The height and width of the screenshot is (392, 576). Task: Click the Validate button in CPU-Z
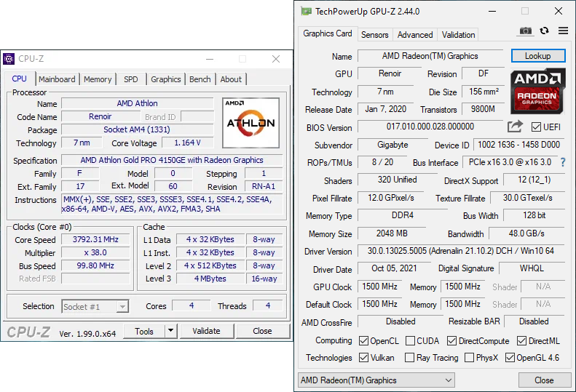pyautogui.click(x=206, y=331)
